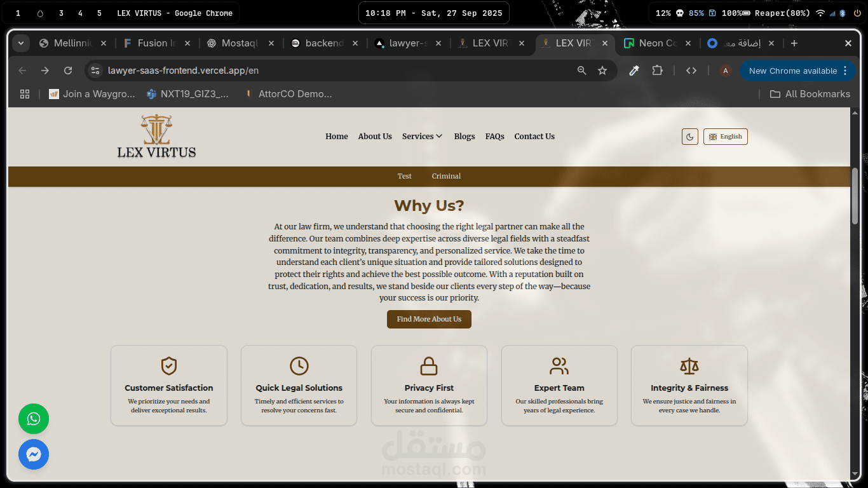Open Blogs from the navigation bar
The width and height of the screenshot is (868, 488).
pos(465,137)
